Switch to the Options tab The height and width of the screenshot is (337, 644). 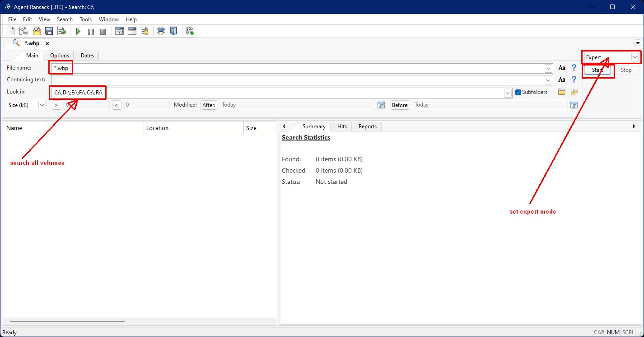tap(60, 56)
